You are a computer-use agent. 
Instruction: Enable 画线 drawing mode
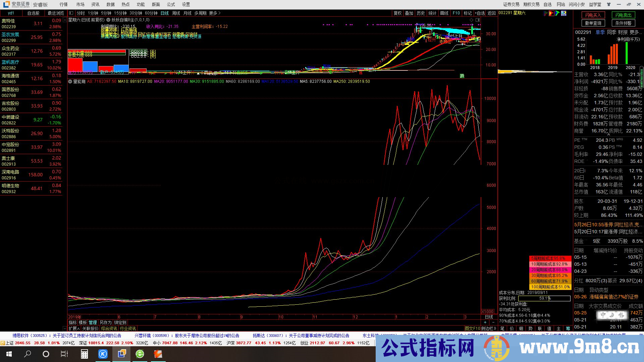[x=444, y=13]
